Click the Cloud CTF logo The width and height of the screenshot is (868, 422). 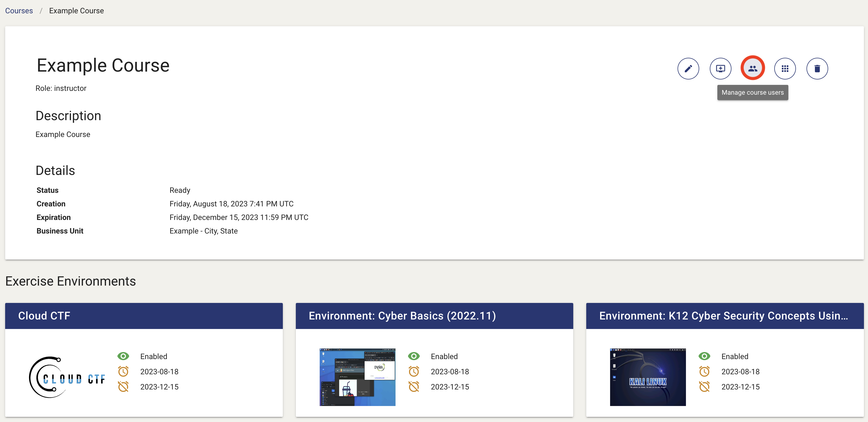[x=67, y=377]
